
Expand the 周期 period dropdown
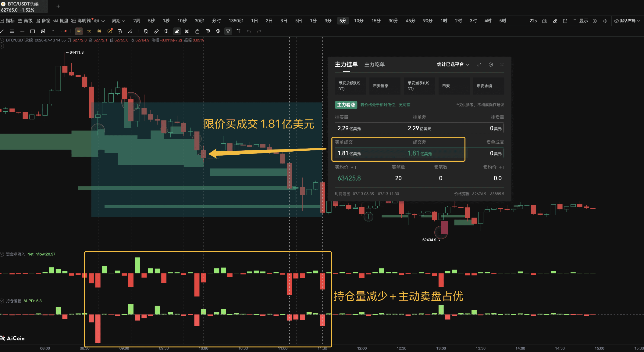tap(119, 21)
